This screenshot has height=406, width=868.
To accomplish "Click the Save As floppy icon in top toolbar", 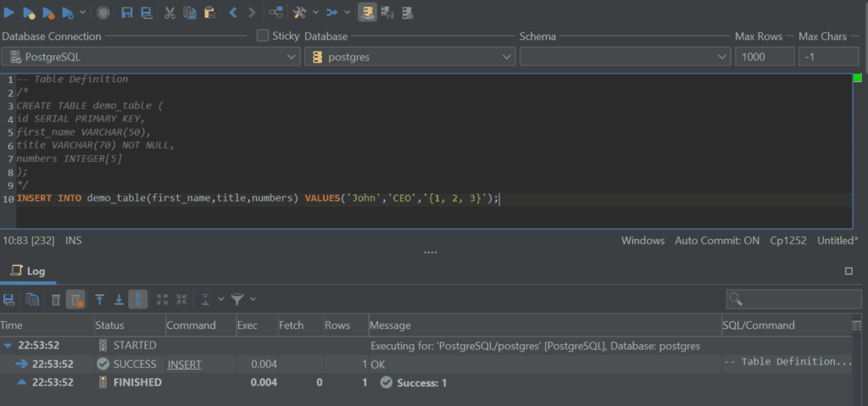I will tap(146, 12).
